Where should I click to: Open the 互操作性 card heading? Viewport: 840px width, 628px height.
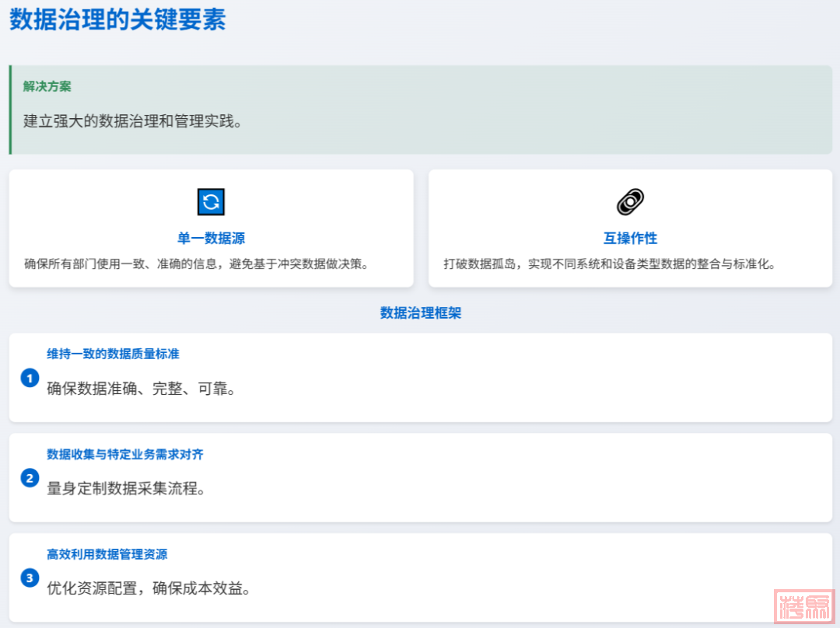click(x=630, y=239)
